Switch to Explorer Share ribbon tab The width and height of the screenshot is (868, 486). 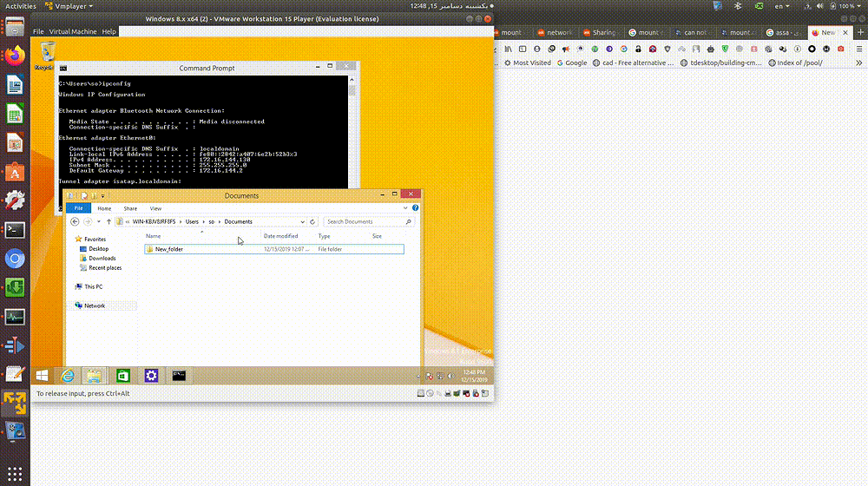[130, 208]
